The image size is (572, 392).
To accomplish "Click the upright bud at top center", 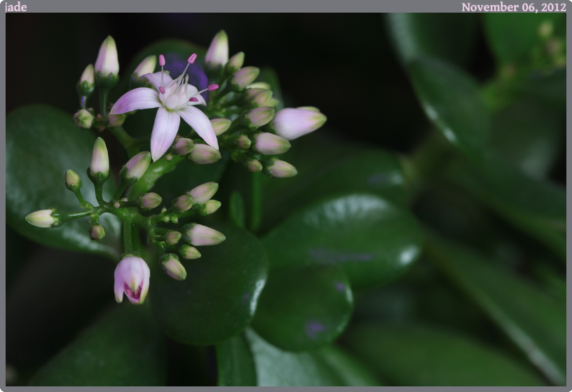I will tap(217, 50).
